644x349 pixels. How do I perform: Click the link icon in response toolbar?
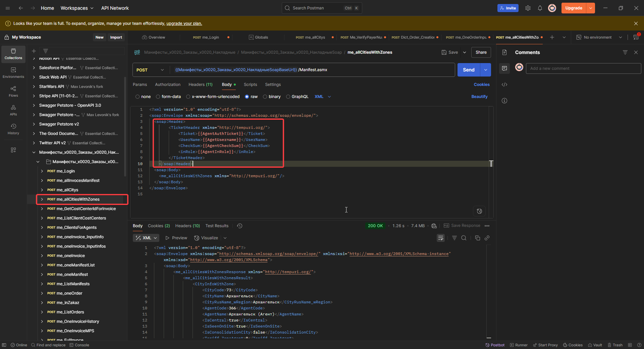point(487,238)
